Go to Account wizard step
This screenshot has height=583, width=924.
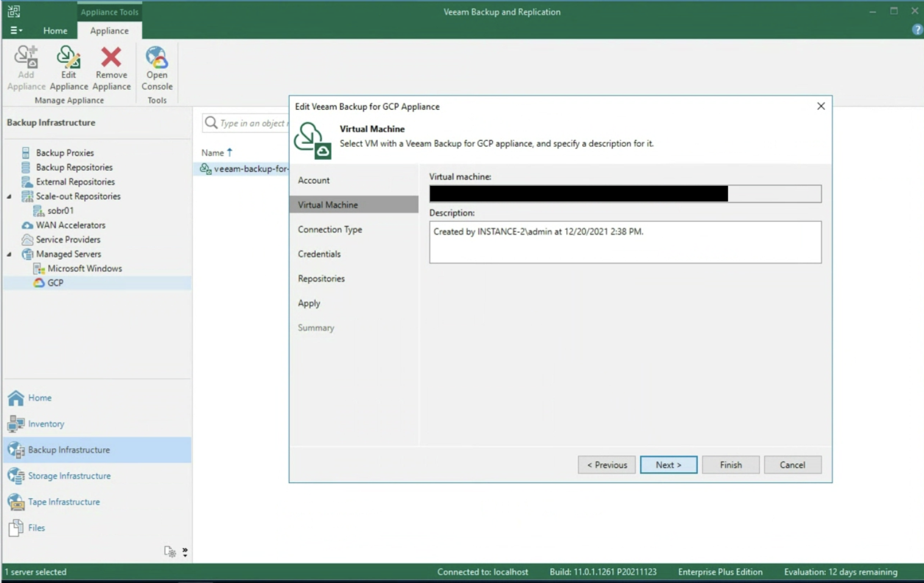coord(314,181)
